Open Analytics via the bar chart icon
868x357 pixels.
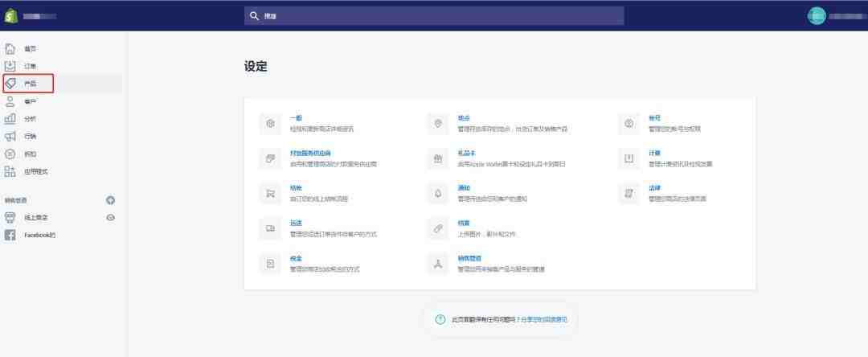(10, 118)
